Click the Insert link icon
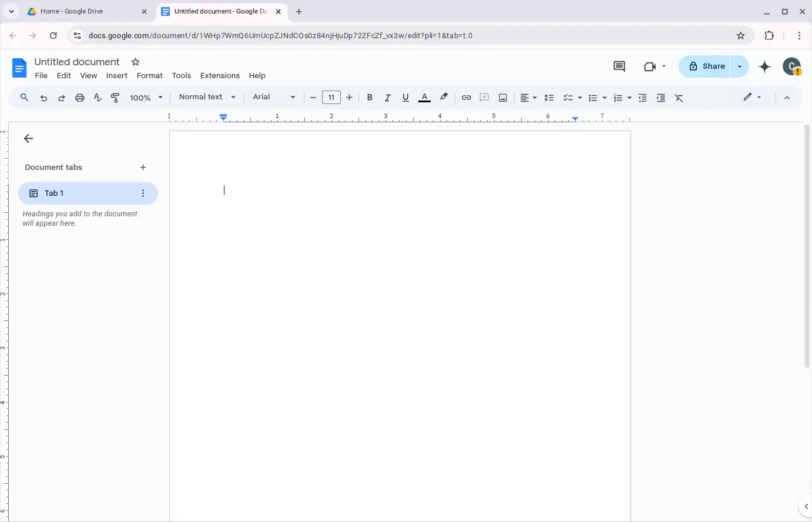812x522 pixels. click(x=466, y=98)
